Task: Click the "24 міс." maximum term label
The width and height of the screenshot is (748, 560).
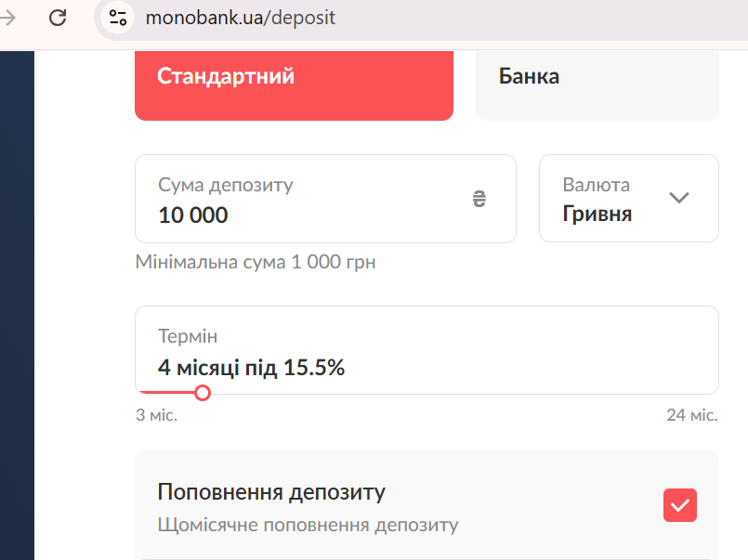Action: [x=692, y=415]
